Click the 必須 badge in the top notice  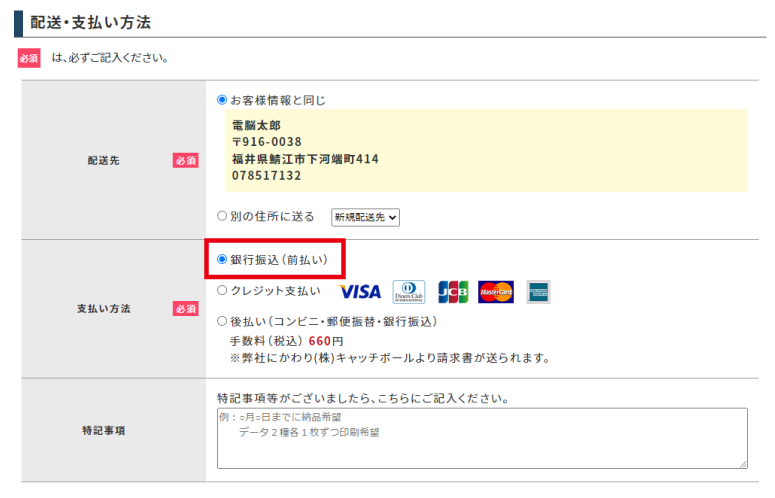coord(29,58)
